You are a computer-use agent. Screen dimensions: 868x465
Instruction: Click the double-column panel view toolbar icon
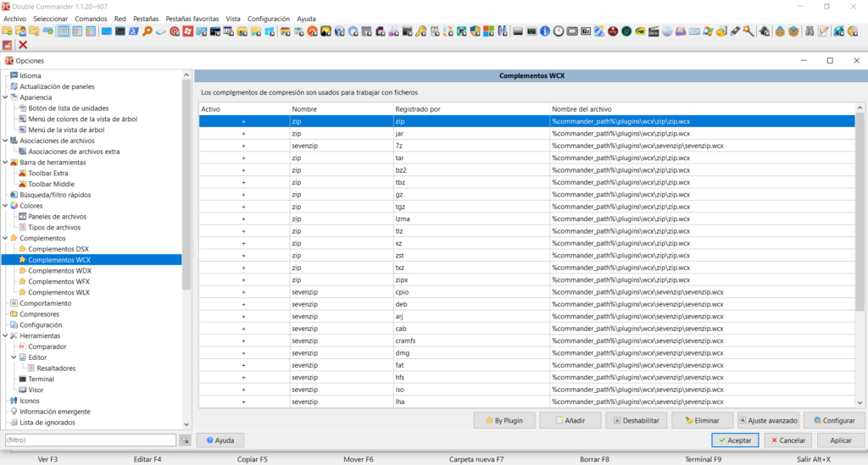(64, 31)
